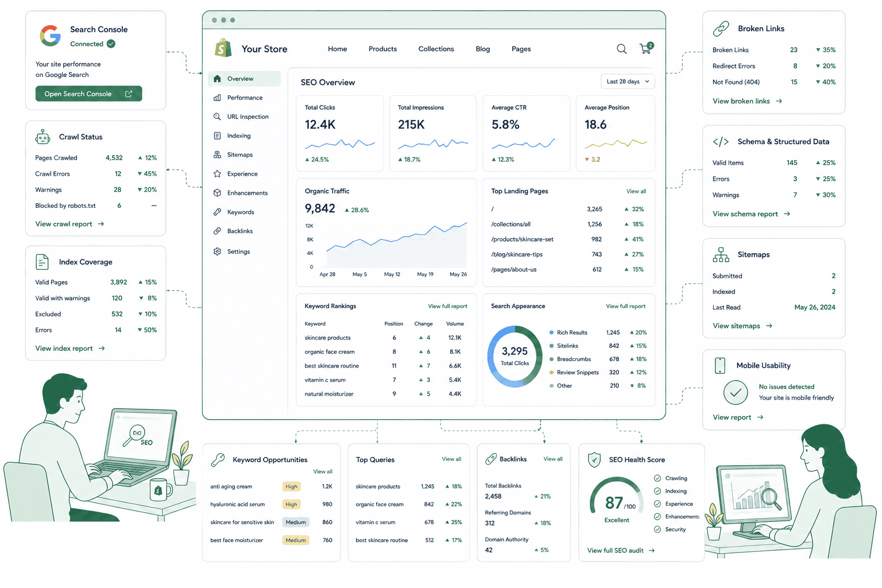The image size is (882, 588).
Task: Open the Pages menu item
Action: tap(521, 49)
